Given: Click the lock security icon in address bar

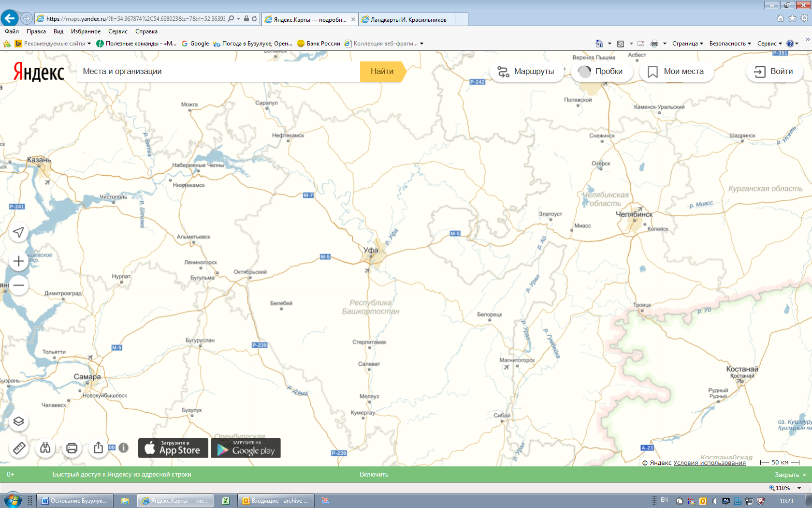Looking at the screenshot, I should click(246, 18).
